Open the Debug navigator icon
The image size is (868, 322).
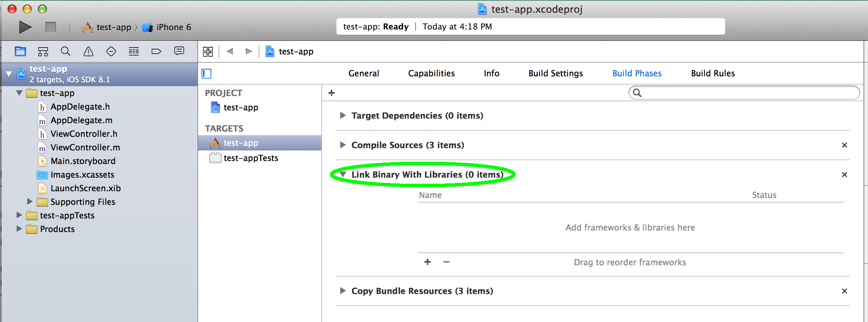pos(134,51)
